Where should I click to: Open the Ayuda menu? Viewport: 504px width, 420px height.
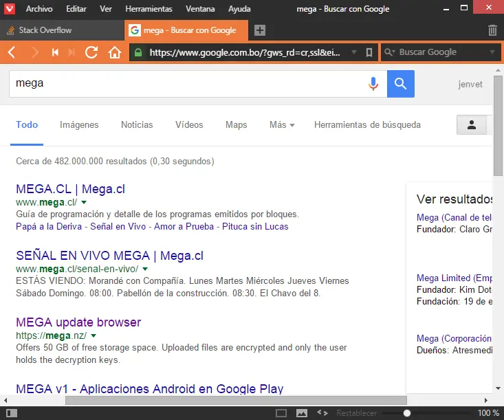[239, 9]
